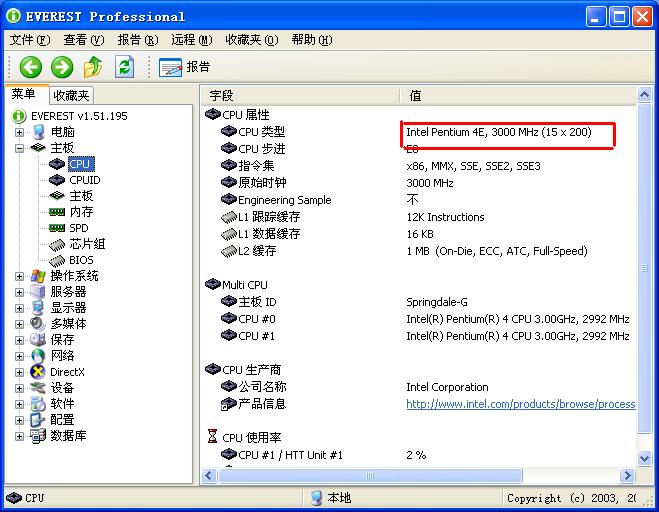659x512 pixels.
Task: Expand the 数据库 tree node
Action: tap(19, 436)
